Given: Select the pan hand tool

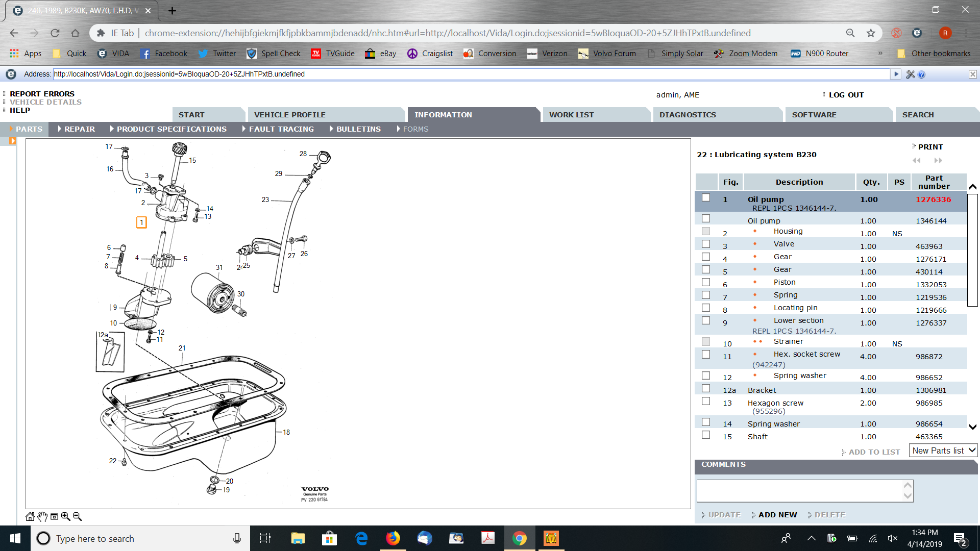Looking at the screenshot, I should (x=42, y=516).
